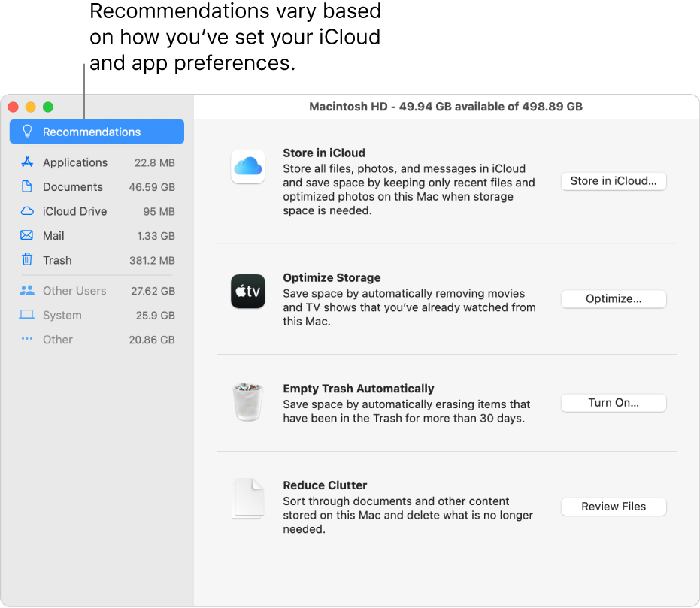Click the iCloud app icon

[x=248, y=167]
